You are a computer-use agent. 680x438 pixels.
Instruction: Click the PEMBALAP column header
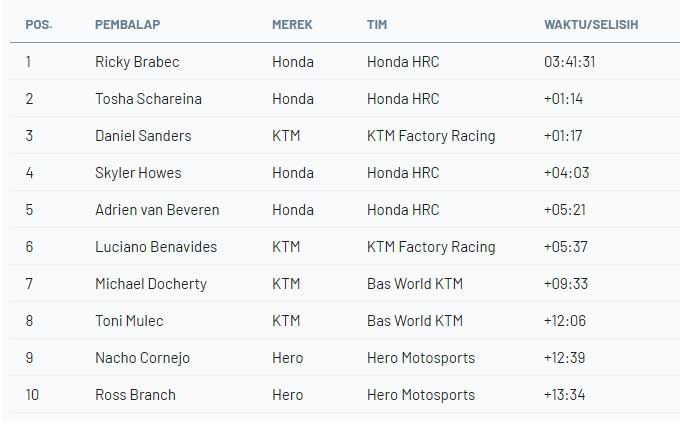(x=128, y=25)
